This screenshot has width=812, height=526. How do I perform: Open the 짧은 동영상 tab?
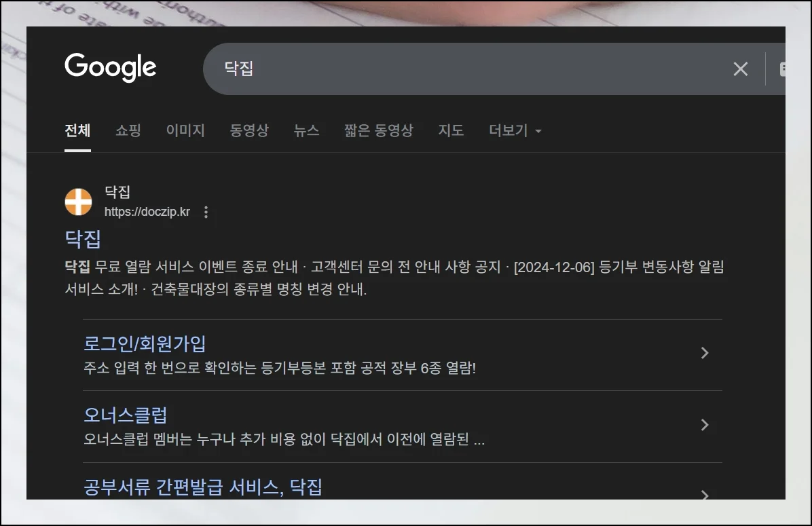tap(378, 130)
